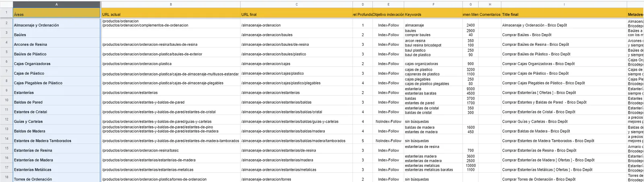Viewport: 644px width, 182px height.
Task: Select the 'Baúles de Plástico' area cell
Action: pos(56,52)
